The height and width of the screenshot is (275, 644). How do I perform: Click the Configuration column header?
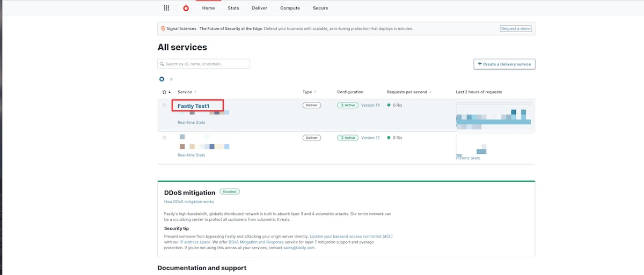point(350,92)
